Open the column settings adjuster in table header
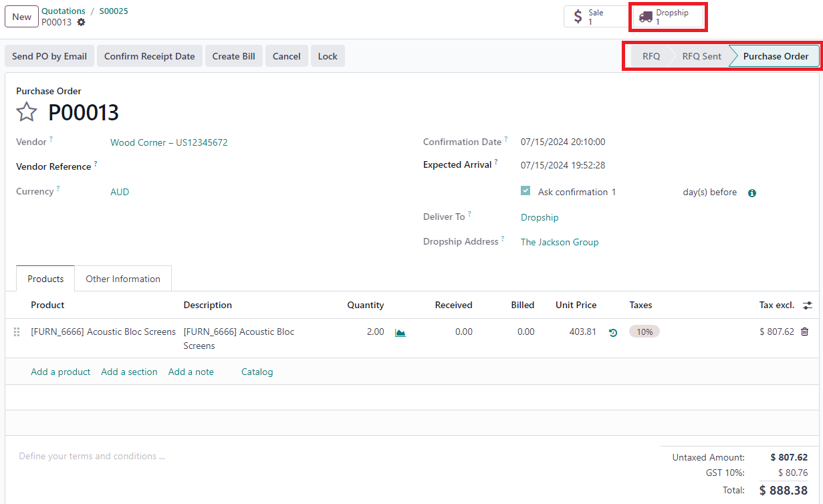 tap(808, 305)
